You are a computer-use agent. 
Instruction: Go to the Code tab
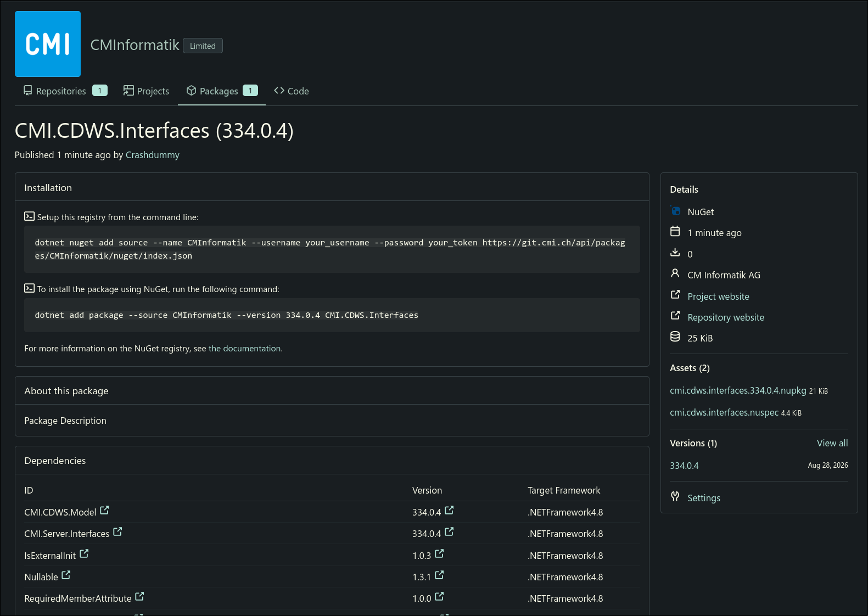click(x=292, y=91)
